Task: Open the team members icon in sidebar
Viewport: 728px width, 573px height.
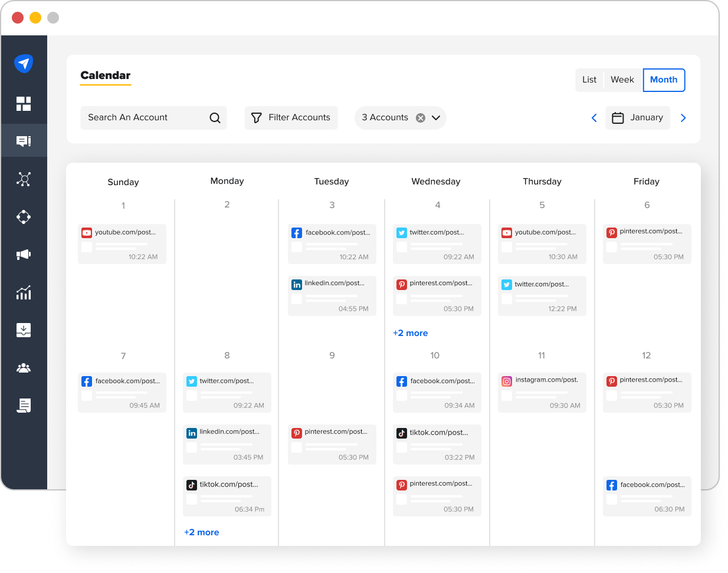Action: [x=24, y=368]
